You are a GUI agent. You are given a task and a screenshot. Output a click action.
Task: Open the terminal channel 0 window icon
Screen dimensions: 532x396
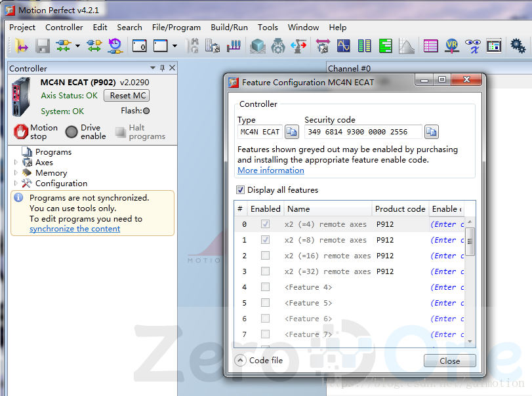tap(139, 45)
